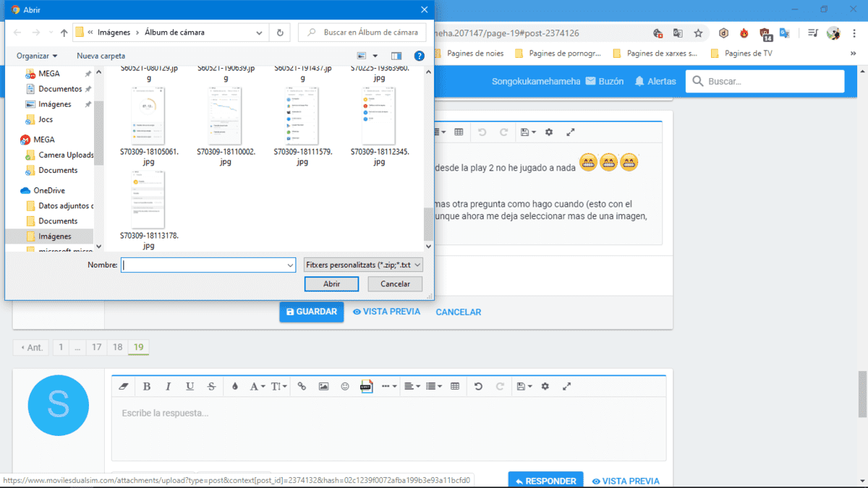Viewport: 868px width, 488px height.
Task: Open Organizar dropdown menu
Action: (x=37, y=56)
